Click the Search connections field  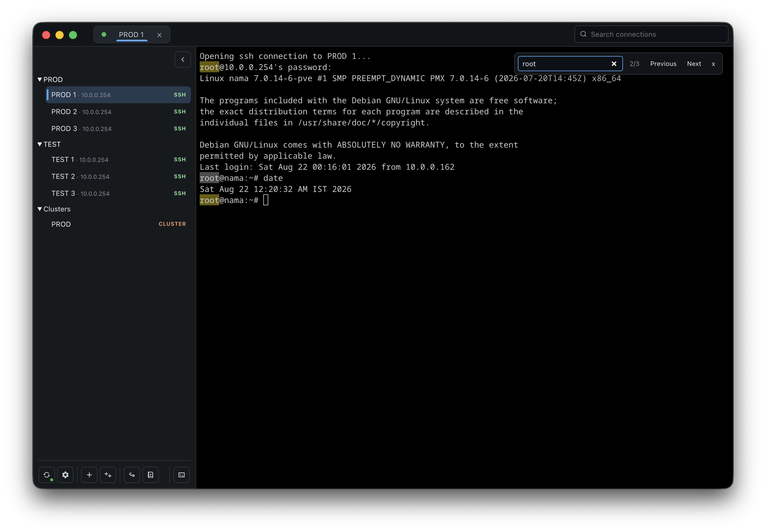coord(651,34)
